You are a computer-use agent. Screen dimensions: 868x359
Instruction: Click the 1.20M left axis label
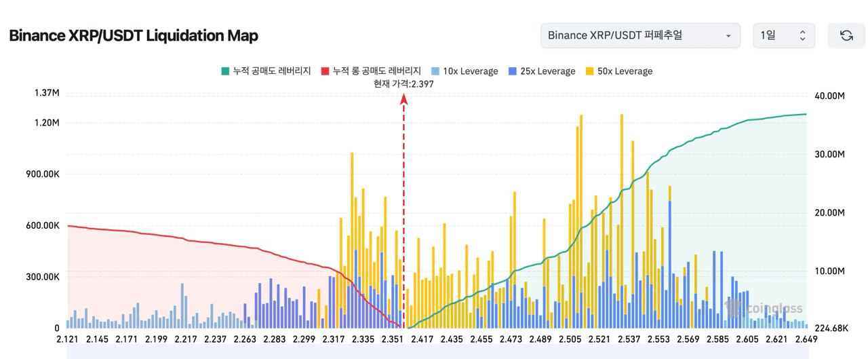coord(46,123)
